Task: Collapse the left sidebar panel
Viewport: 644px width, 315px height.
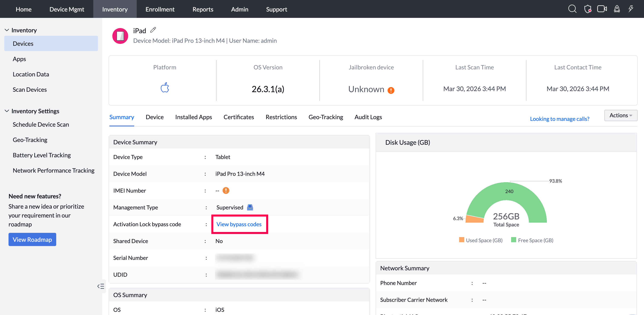Action: click(101, 286)
